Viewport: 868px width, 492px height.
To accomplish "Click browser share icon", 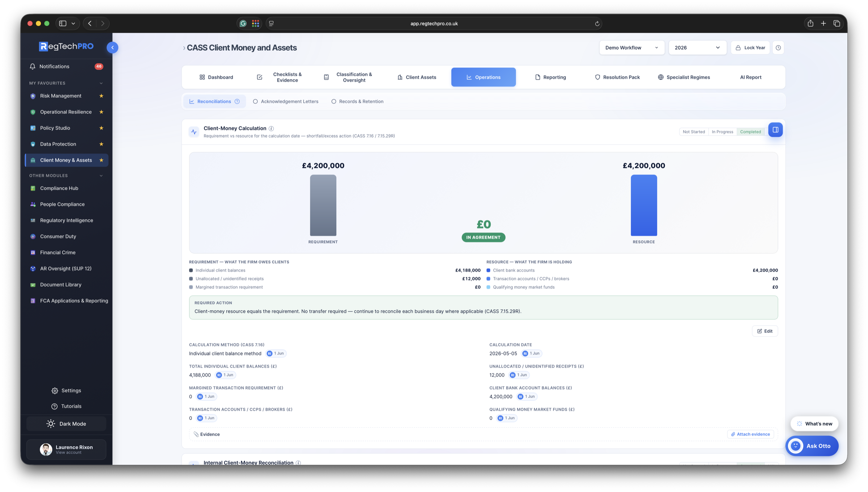I will 810,24.
